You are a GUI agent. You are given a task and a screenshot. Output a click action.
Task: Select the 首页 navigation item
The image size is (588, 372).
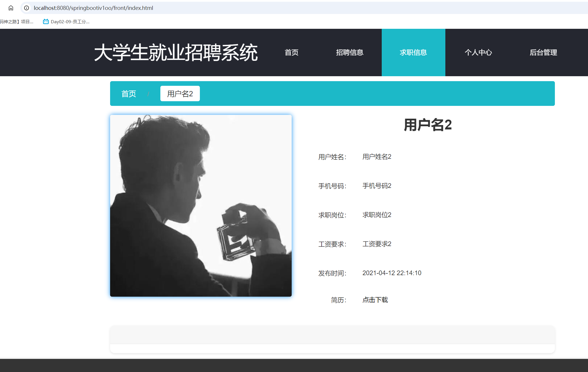[x=292, y=52]
